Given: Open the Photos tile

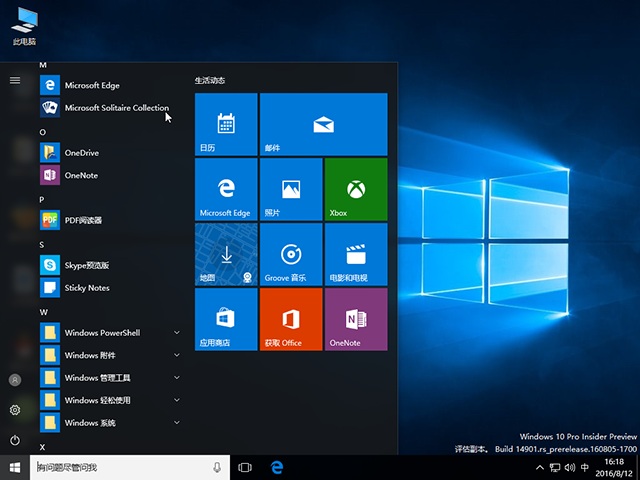Looking at the screenshot, I should [x=291, y=189].
